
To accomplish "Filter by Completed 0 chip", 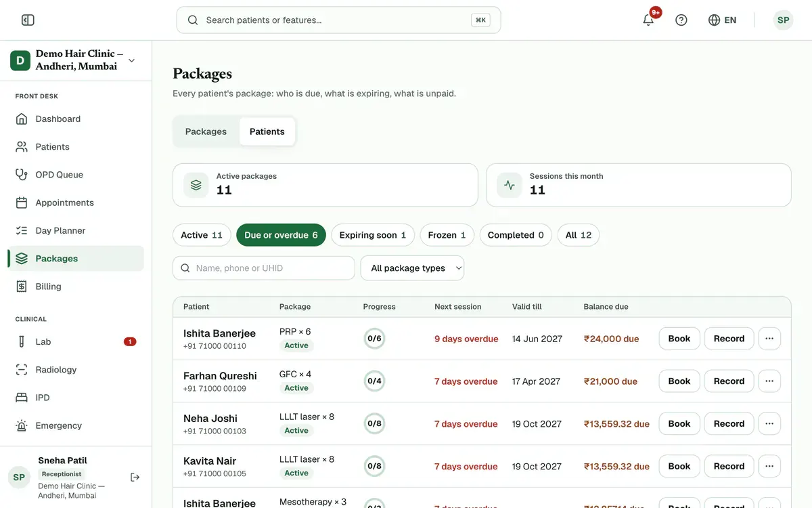I will tap(516, 235).
